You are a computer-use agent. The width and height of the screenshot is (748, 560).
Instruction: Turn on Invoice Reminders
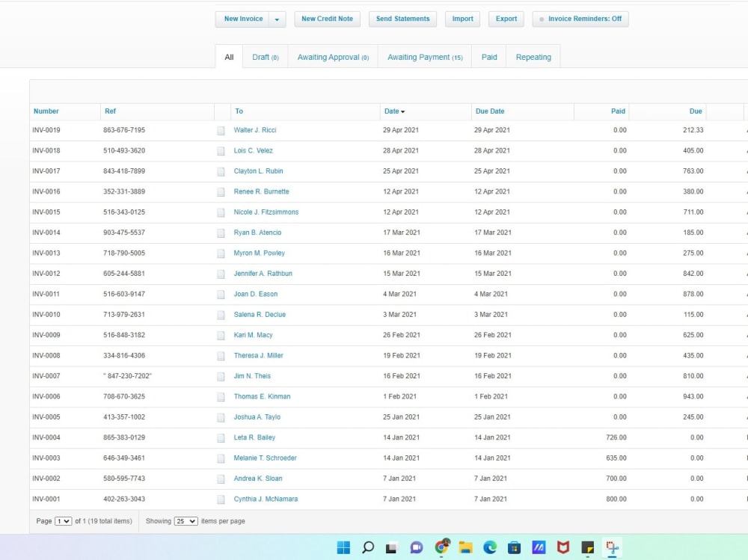click(580, 19)
